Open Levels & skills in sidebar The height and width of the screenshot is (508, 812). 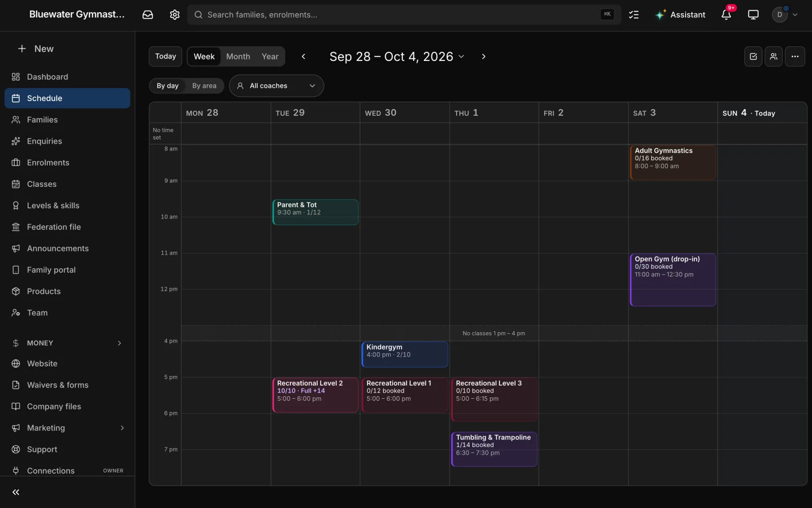67,205
